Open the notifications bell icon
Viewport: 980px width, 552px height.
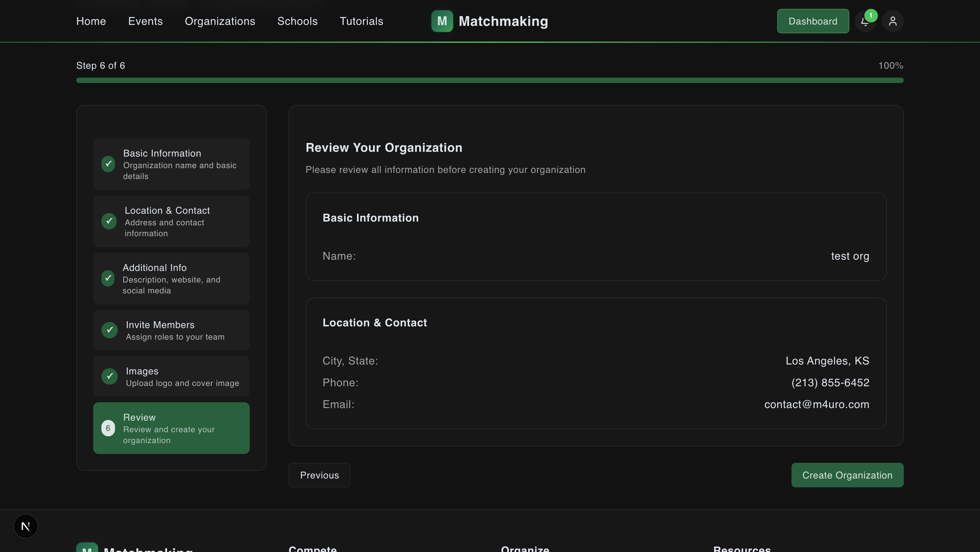pos(865,21)
